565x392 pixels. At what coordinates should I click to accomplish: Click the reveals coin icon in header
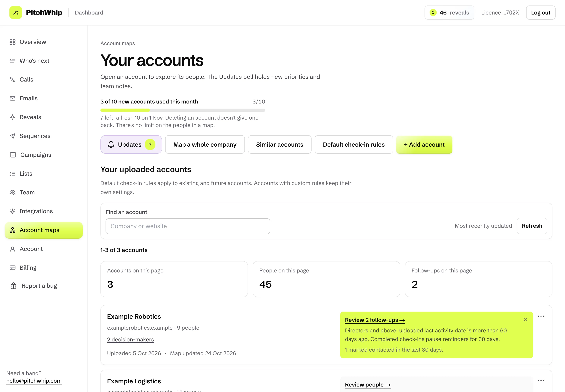(433, 13)
